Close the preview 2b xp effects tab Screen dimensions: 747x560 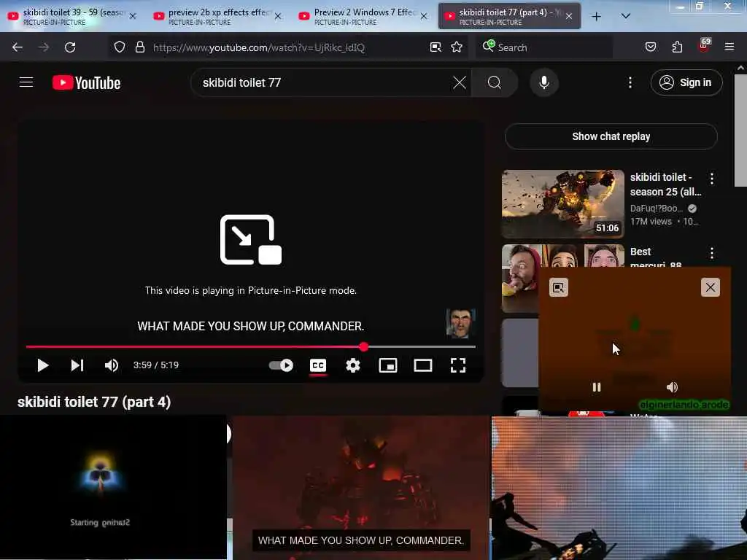tap(278, 16)
